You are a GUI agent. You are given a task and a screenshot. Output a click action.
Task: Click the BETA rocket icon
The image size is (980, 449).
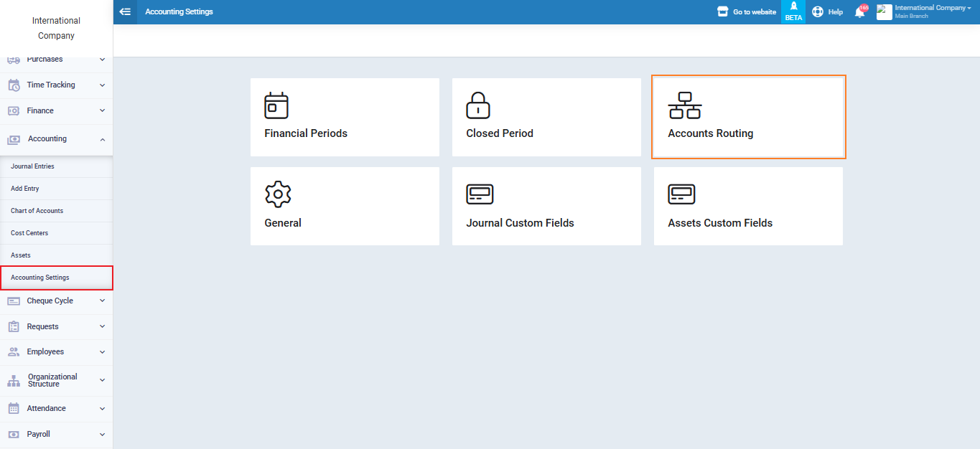point(793,7)
